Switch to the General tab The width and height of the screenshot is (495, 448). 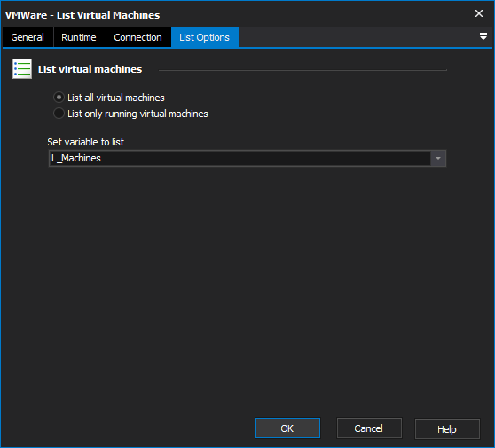click(x=27, y=37)
